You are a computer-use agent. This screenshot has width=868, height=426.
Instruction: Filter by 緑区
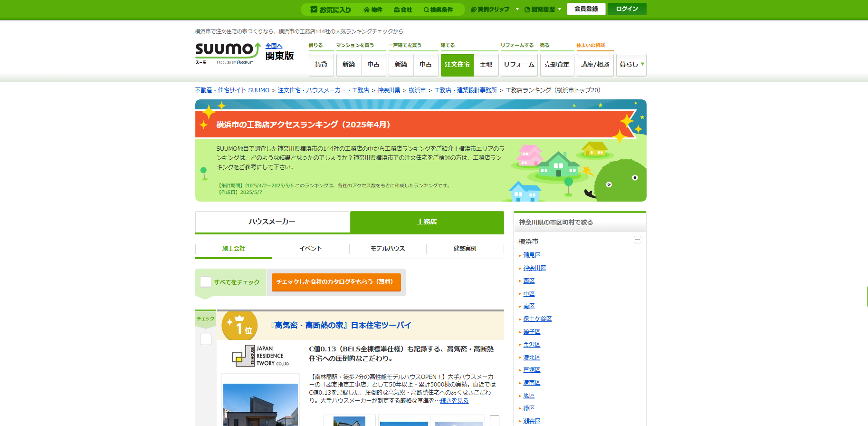[x=529, y=408]
